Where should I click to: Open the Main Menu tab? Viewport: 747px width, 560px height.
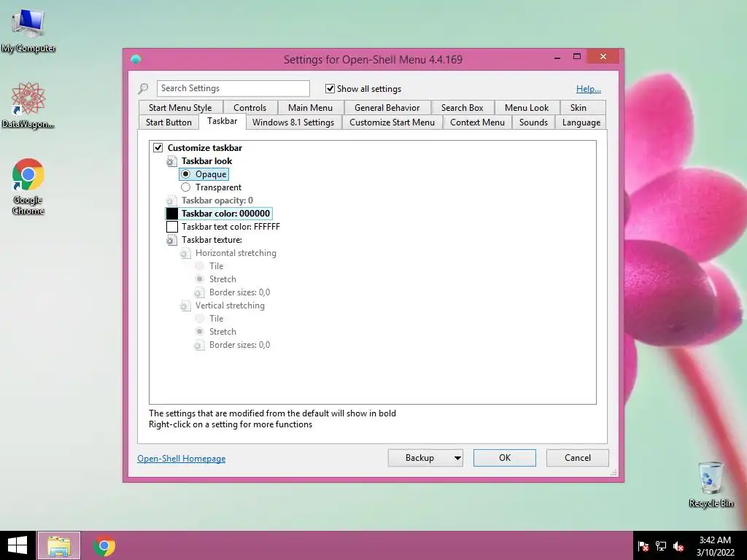[310, 108]
